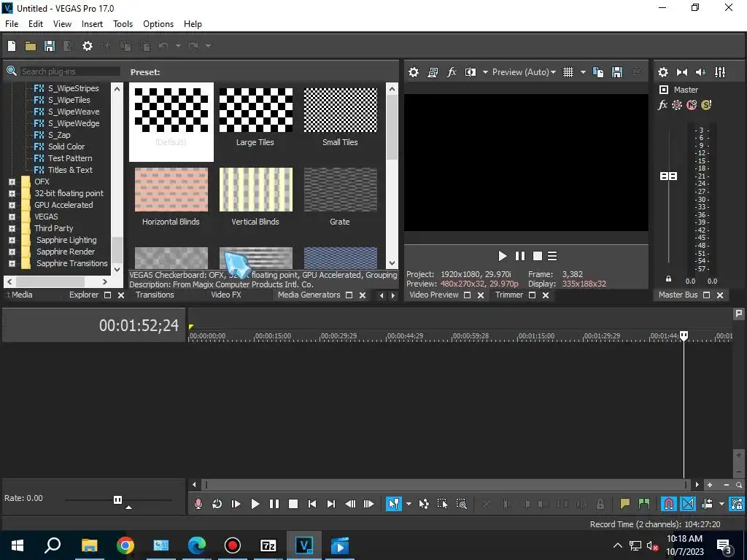Save snapshot to file icon in preview

click(x=617, y=72)
